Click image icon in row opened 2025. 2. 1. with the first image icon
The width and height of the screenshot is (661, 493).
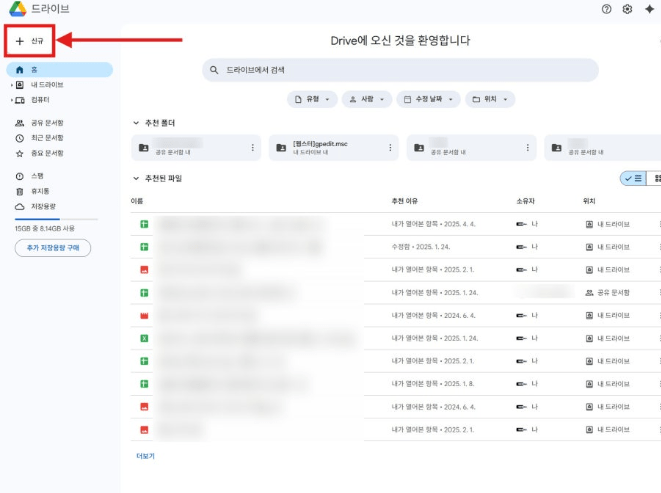(144, 269)
